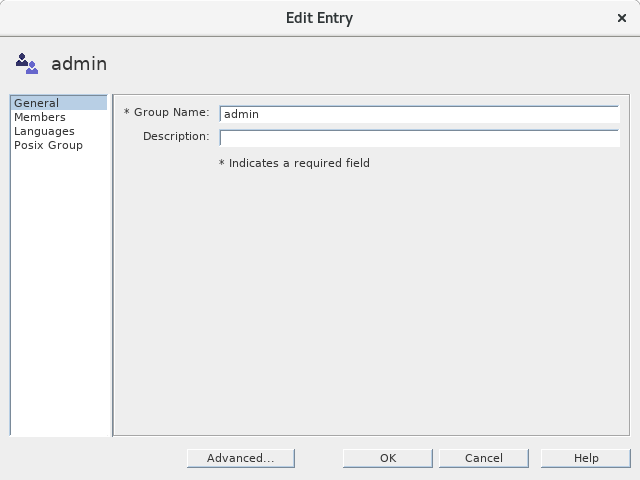
Task: Confirm changes with the OK button
Action: [388, 458]
